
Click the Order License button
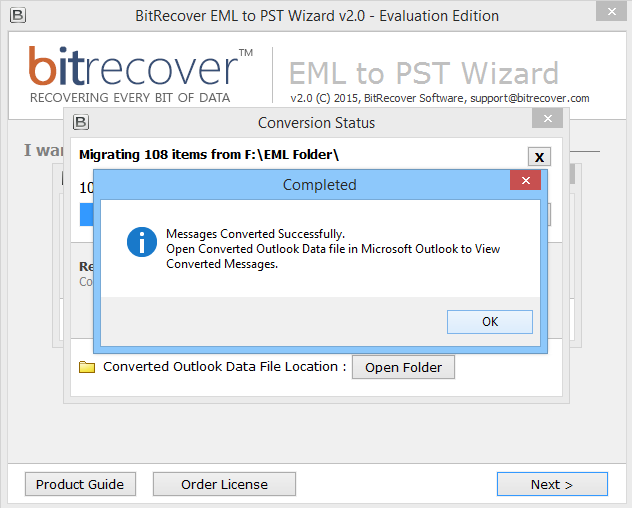[x=224, y=484]
